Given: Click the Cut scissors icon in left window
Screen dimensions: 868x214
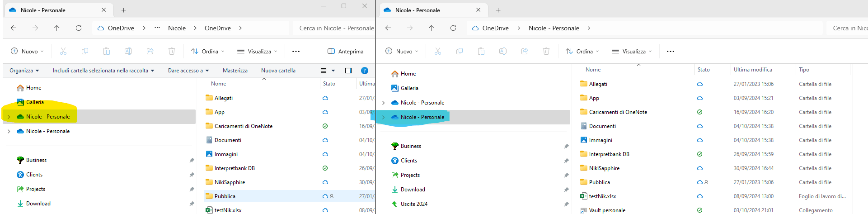Looking at the screenshot, I should (x=63, y=51).
